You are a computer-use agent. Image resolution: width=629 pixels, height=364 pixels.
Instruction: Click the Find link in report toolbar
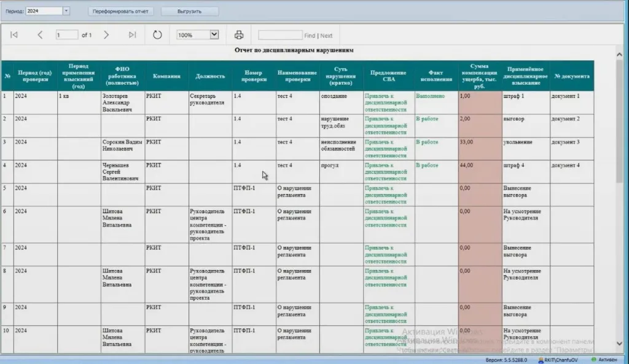(x=310, y=36)
